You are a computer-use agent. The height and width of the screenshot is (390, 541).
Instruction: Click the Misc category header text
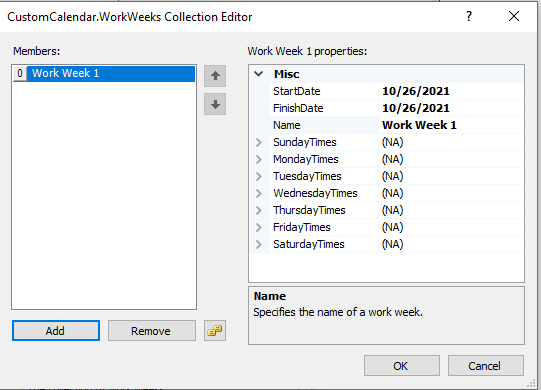286,74
